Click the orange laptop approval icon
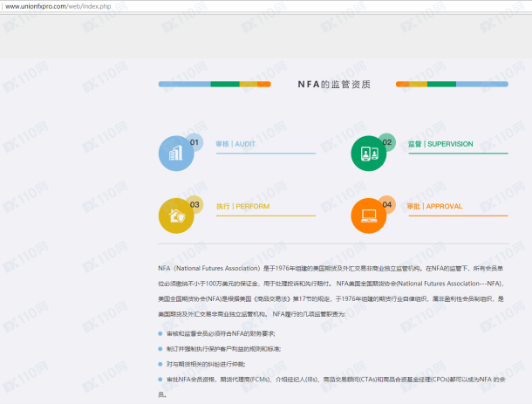Image resolution: width=532 pixels, height=404 pixels. coord(369,216)
